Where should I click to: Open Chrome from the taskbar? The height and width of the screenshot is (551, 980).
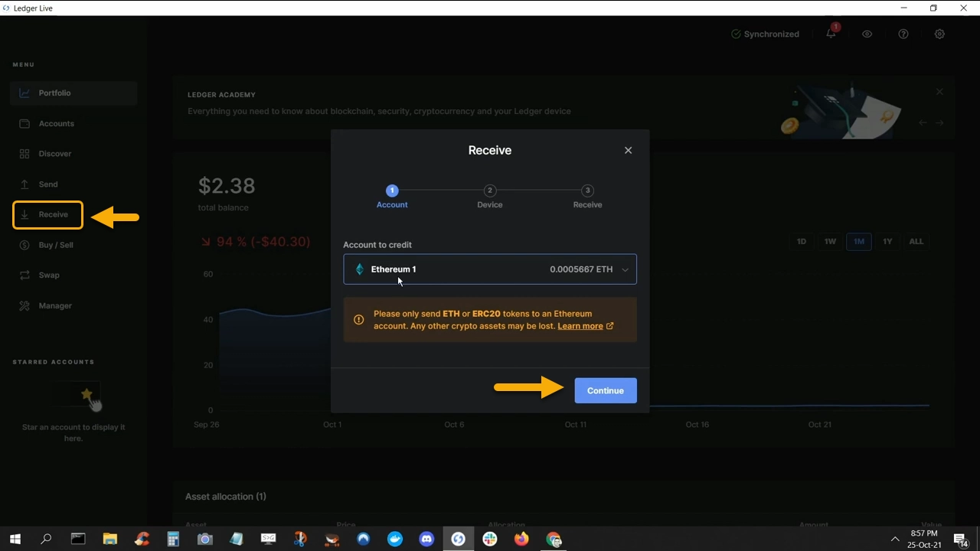click(x=554, y=539)
